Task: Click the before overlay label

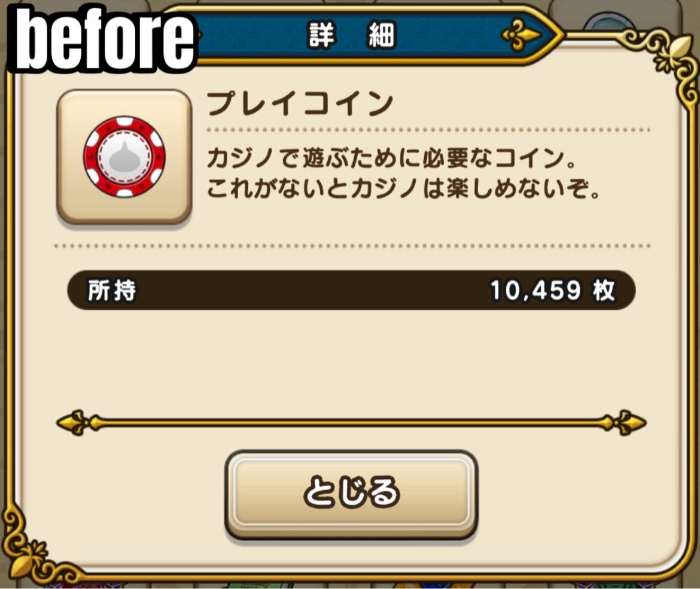Action: point(103,39)
